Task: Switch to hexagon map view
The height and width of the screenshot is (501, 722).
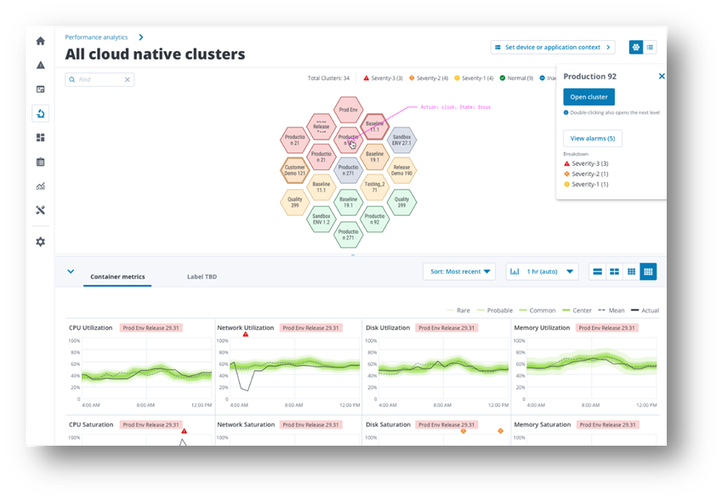Action: [x=636, y=47]
